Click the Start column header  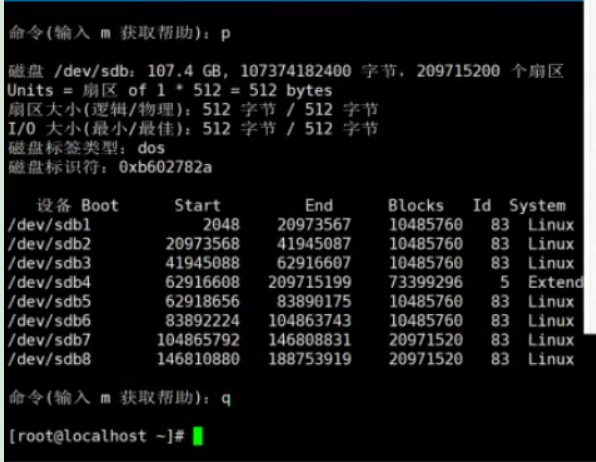[197, 206]
